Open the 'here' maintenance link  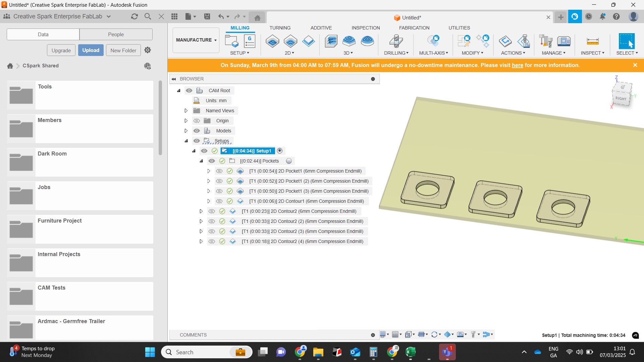point(517,65)
